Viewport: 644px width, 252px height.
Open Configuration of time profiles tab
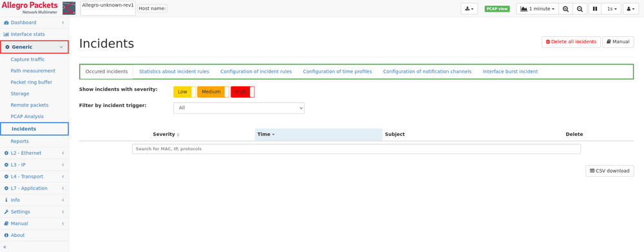click(337, 72)
